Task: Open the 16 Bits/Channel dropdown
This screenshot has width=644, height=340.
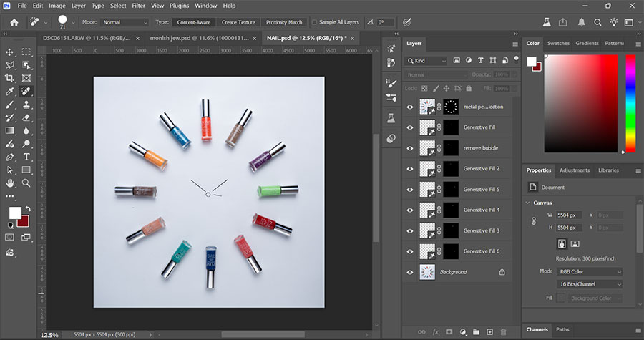Action: pos(590,284)
